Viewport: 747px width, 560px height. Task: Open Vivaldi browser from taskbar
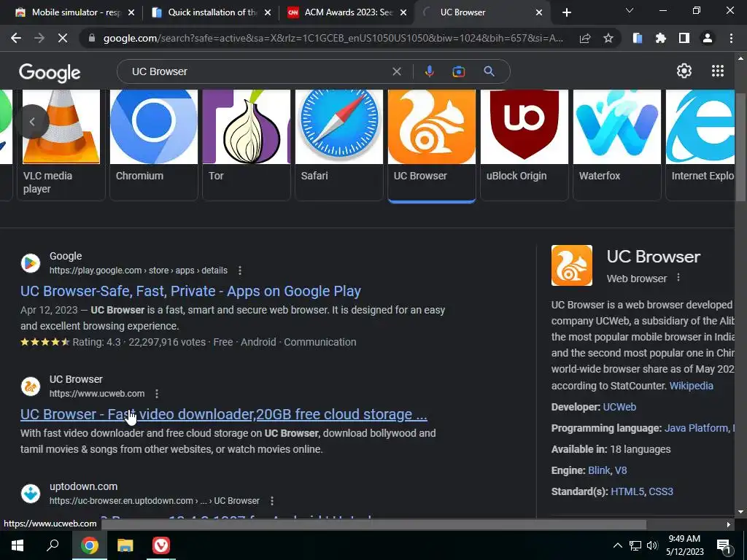[161, 545]
